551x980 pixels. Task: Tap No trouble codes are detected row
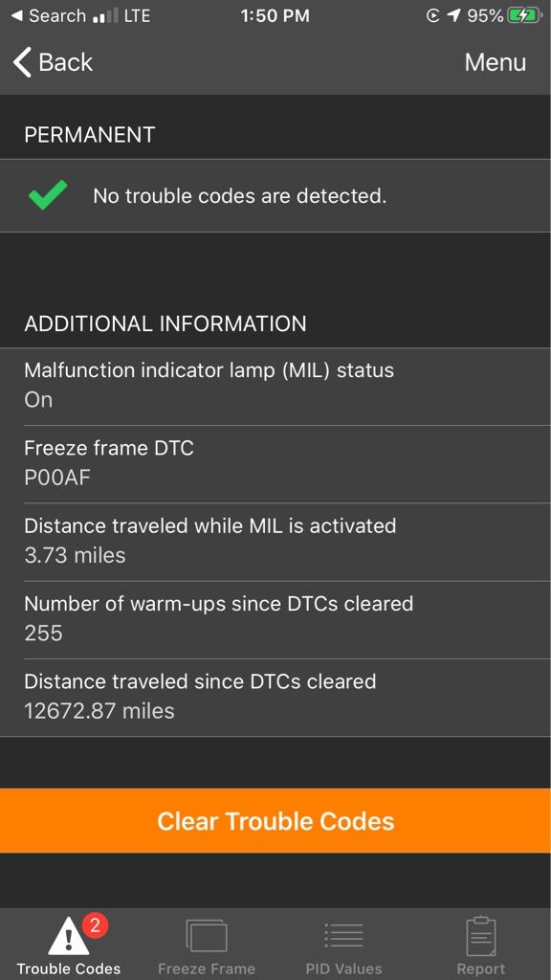coord(275,195)
